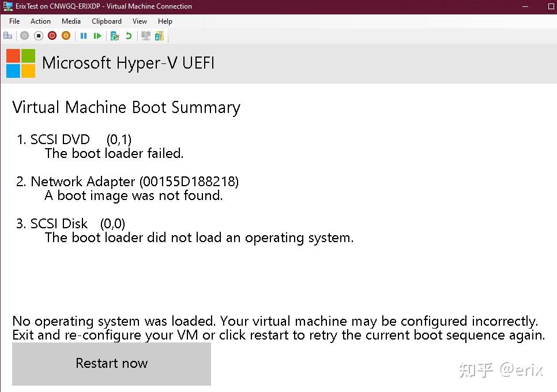Click the window title 'ErixTest on CNWGQ-ERIXDP'
Viewport: 557px width, 392px height.
(58, 6)
